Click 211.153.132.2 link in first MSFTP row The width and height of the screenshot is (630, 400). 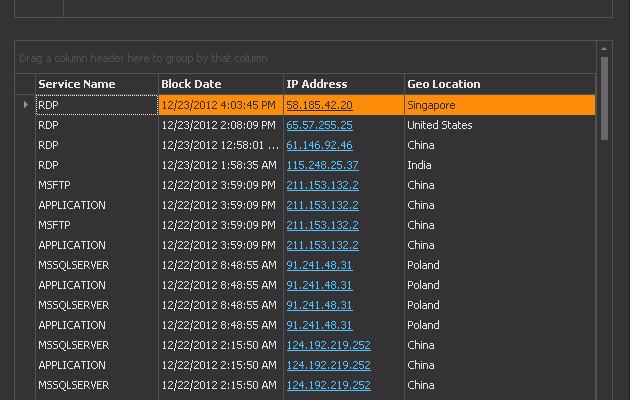pos(322,185)
